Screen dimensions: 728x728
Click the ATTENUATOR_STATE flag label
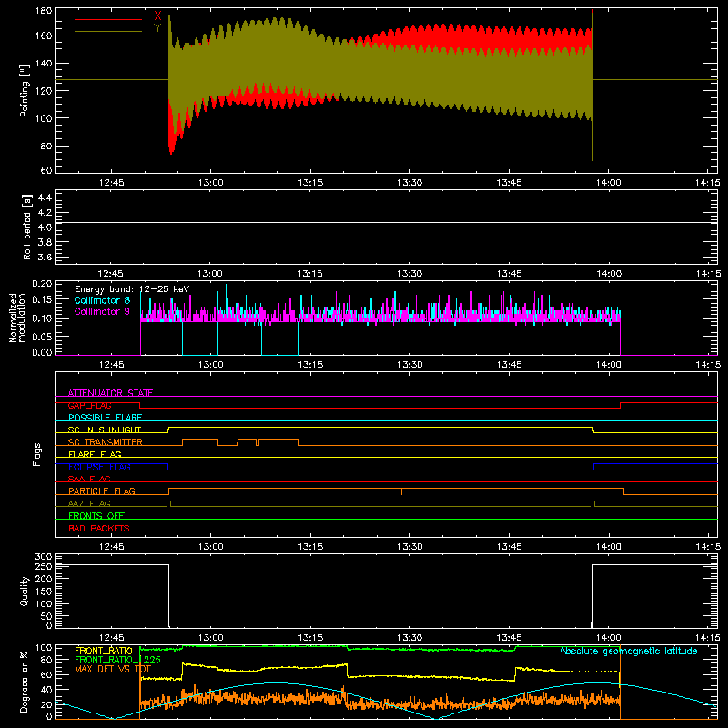110,393
